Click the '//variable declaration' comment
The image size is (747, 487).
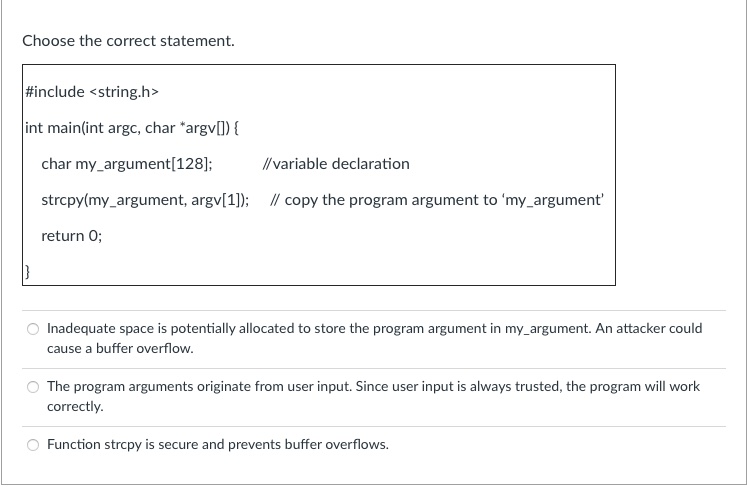point(336,164)
